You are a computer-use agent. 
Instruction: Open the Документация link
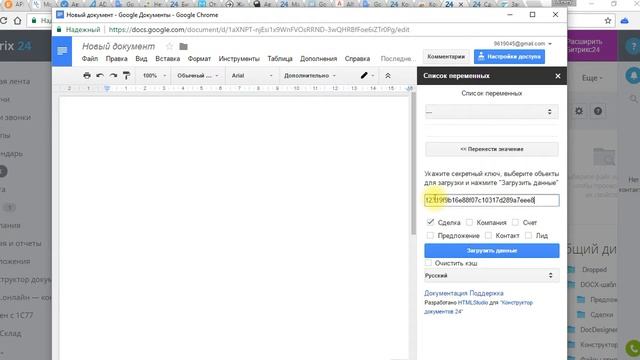click(x=446, y=293)
